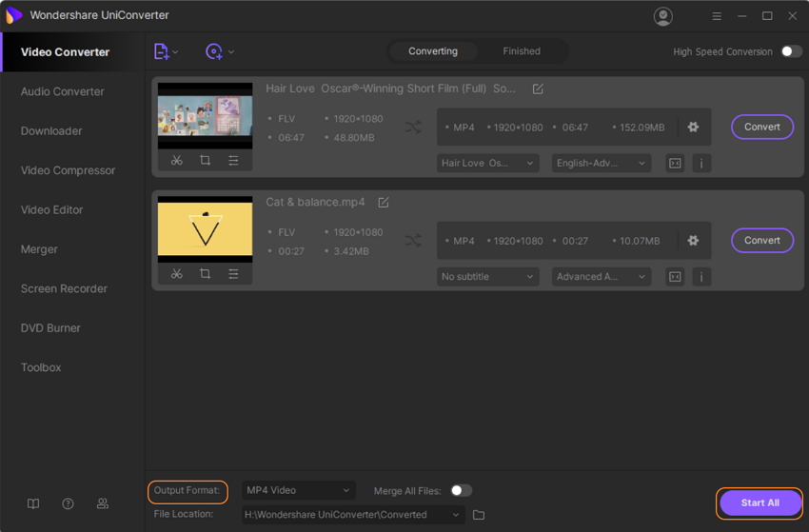Rename Cat & balance.mp4 using edit icon
Viewport: 809px width, 532px height.
(x=384, y=203)
